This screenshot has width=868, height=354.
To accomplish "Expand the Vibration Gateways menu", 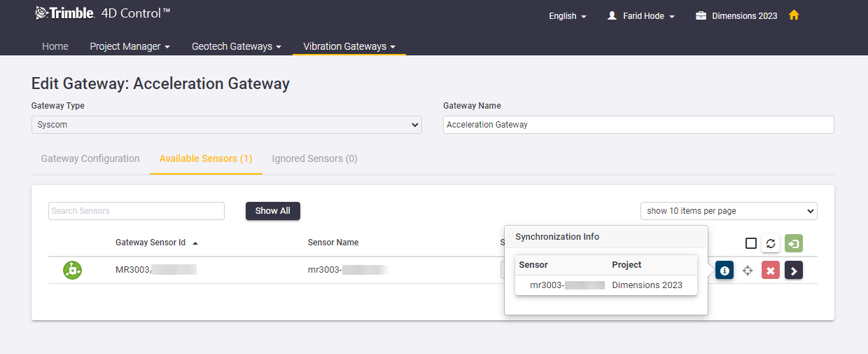I will pos(349,46).
